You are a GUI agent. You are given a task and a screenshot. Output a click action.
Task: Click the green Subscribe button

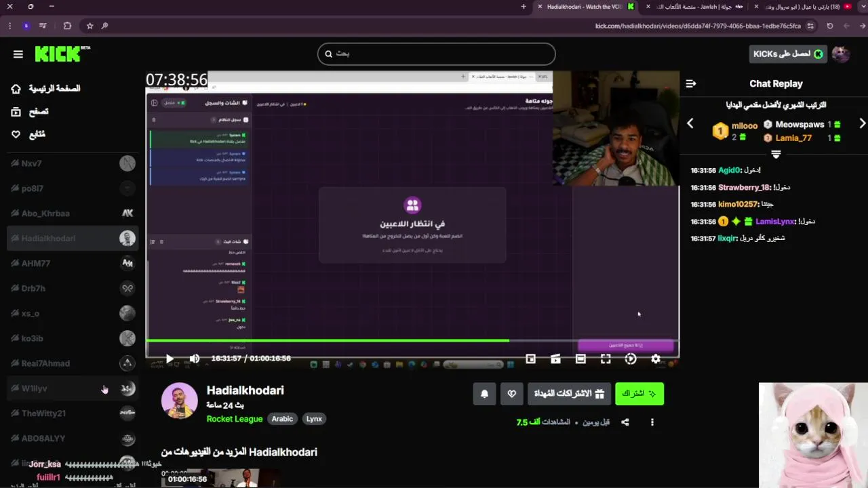[x=639, y=393]
